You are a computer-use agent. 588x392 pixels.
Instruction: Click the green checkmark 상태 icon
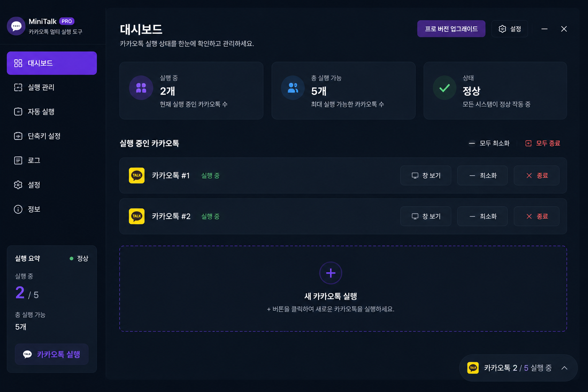445,88
